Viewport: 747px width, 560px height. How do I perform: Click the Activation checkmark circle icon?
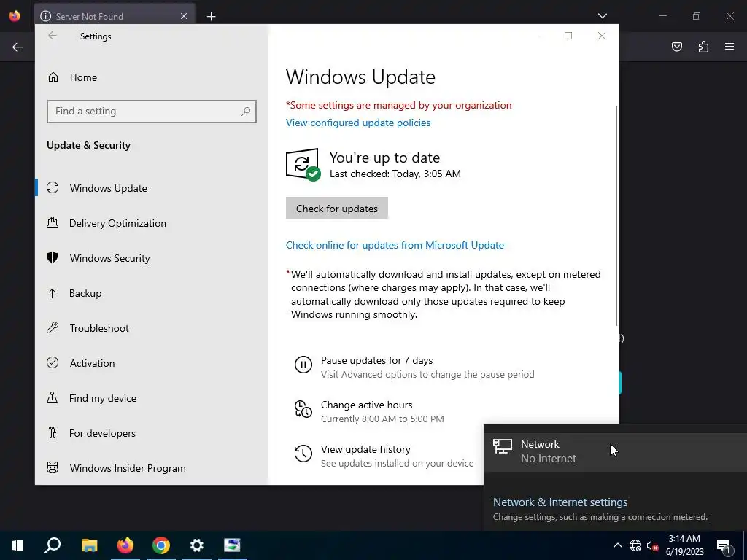point(53,362)
